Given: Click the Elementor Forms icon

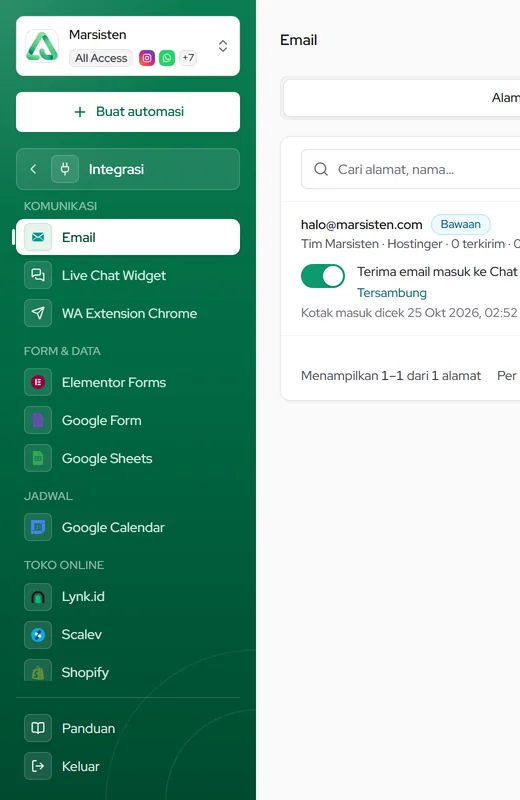Looking at the screenshot, I should click(38, 382).
